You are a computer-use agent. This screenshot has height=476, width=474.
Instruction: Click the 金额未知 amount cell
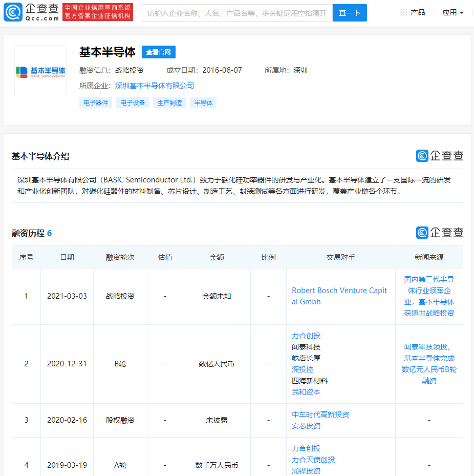[217, 296]
